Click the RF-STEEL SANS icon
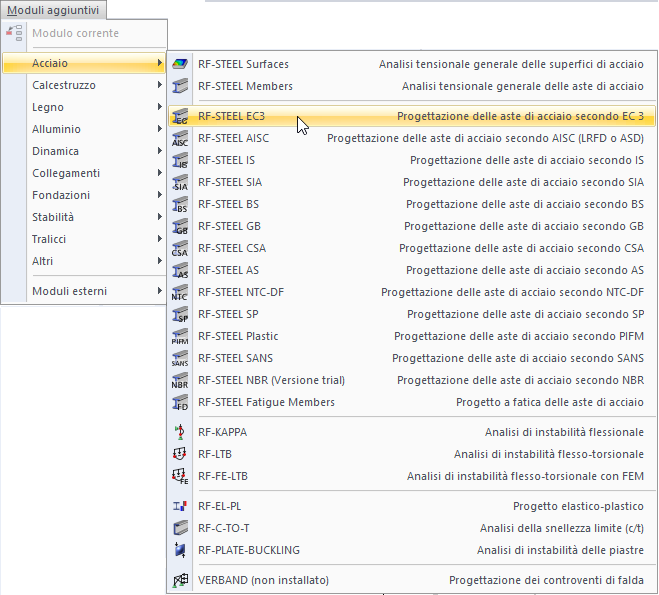 [x=180, y=358]
